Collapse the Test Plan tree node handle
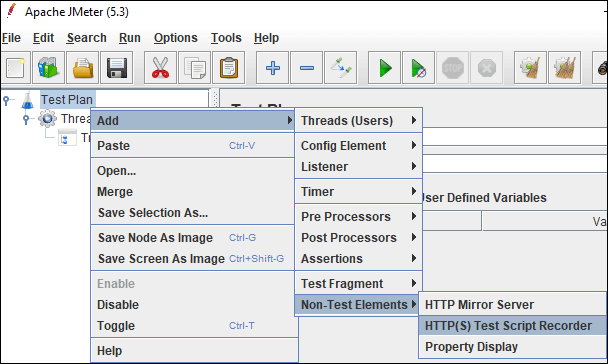Image resolution: width=608 pixels, height=364 pixels. coord(6,101)
